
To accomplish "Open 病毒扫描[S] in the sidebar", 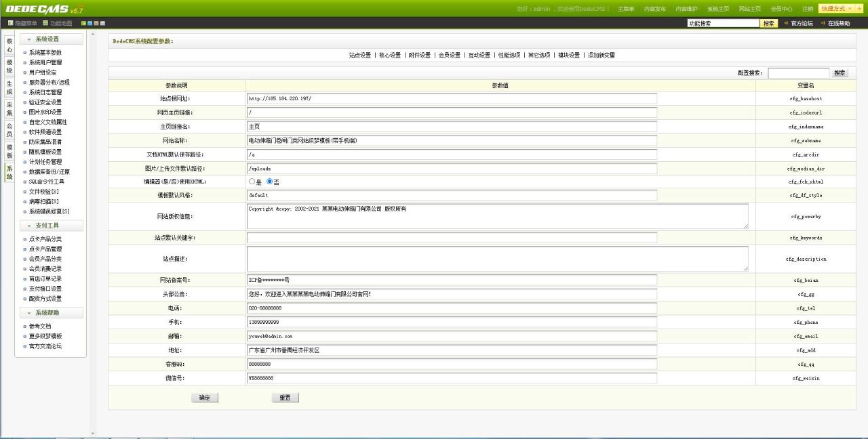I will (44, 201).
